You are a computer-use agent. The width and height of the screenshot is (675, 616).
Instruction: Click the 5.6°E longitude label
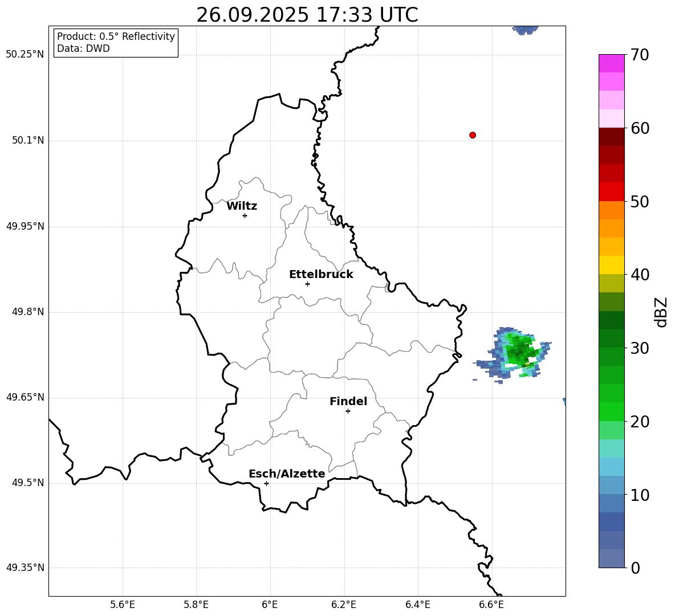coord(123,605)
